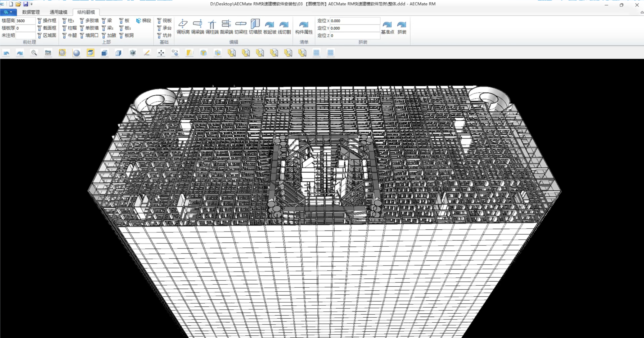The image size is (644, 338).
Task: Select the 调梁端 beam end tool
Action: [197, 26]
